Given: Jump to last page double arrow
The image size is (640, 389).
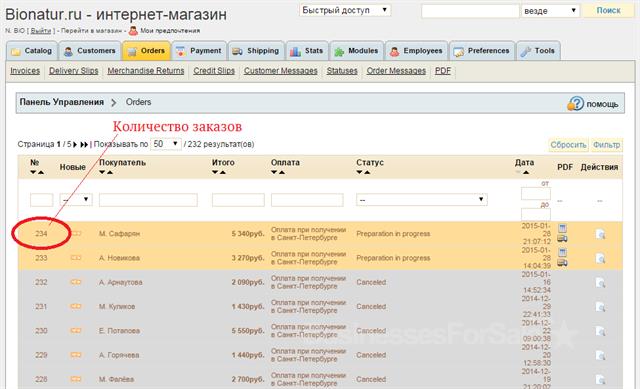Looking at the screenshot, I should pyautogui.click(x=84, y=144).
